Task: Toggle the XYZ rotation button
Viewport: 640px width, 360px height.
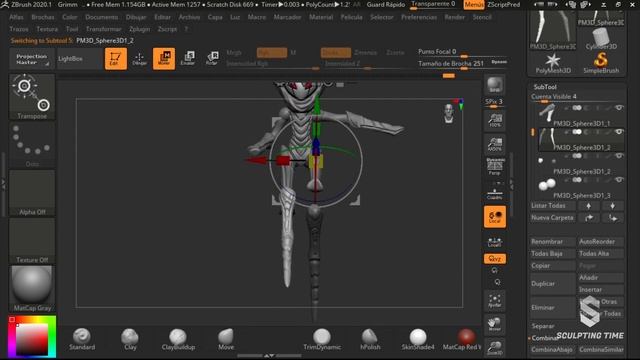Action: 495,259
